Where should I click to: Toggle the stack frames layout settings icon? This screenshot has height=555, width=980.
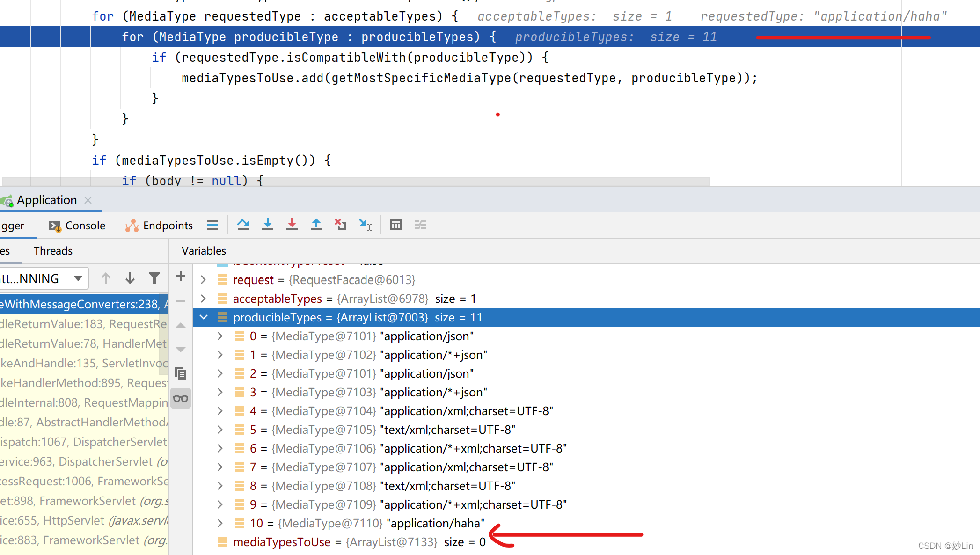click(212, 225)
